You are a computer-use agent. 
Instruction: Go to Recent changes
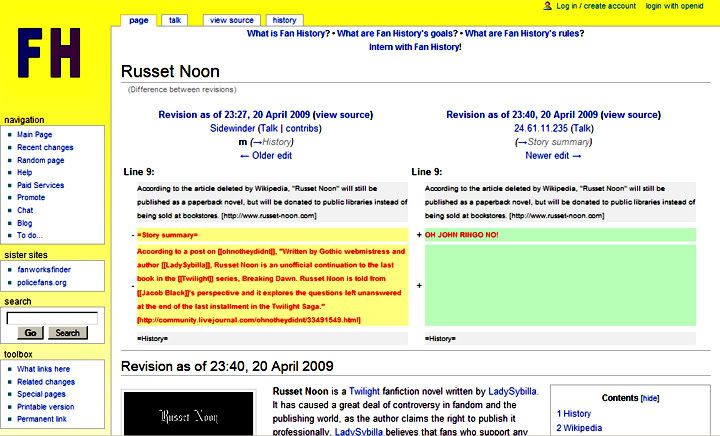coord(44,147)
